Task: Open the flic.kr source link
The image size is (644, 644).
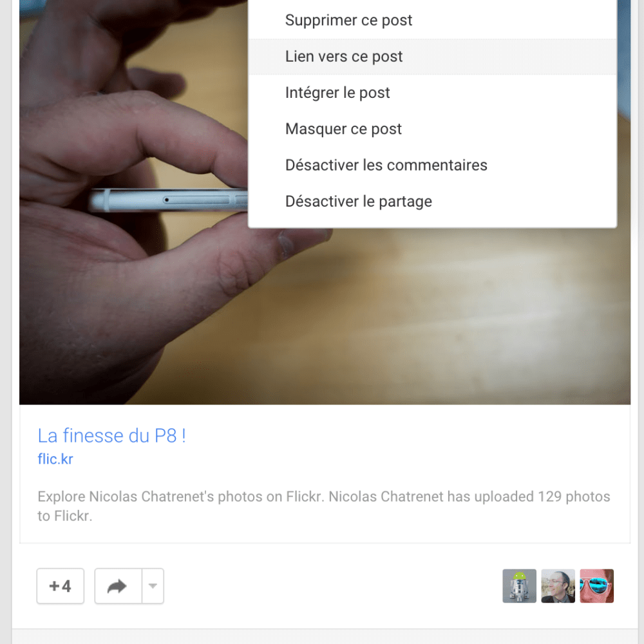Action: tap(55, 459)
